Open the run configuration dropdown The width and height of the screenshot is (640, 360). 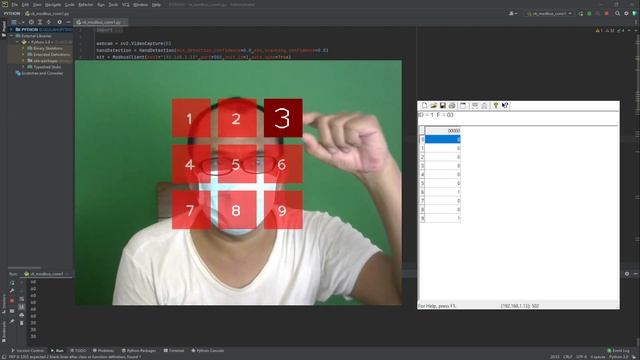[x=549, y=13]
